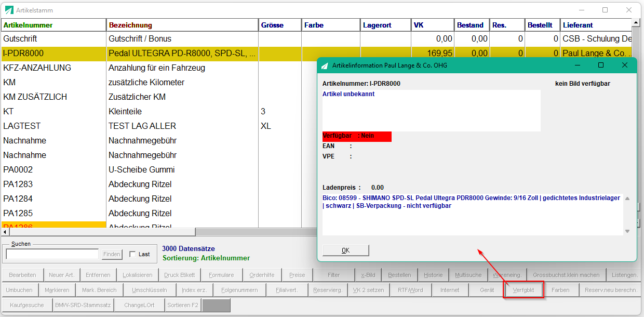Click the Folgenummern button

click(239, 290)
